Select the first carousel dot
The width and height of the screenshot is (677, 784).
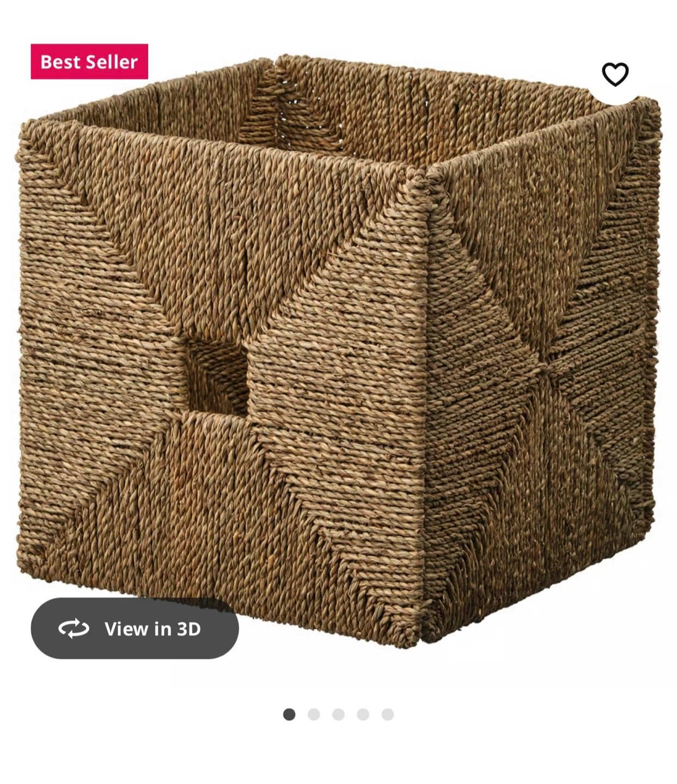(x=289, y=714)
